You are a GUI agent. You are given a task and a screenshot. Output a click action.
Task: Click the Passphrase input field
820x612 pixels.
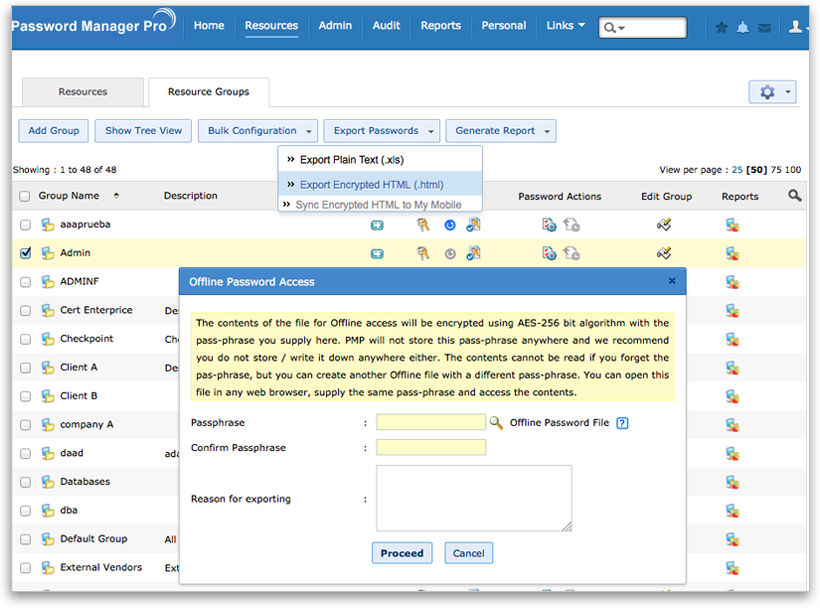click(431, 422)
